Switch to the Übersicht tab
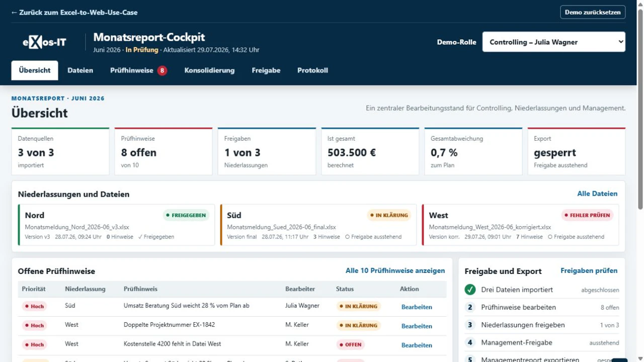The image size is (644, 362). coord(35,70)
